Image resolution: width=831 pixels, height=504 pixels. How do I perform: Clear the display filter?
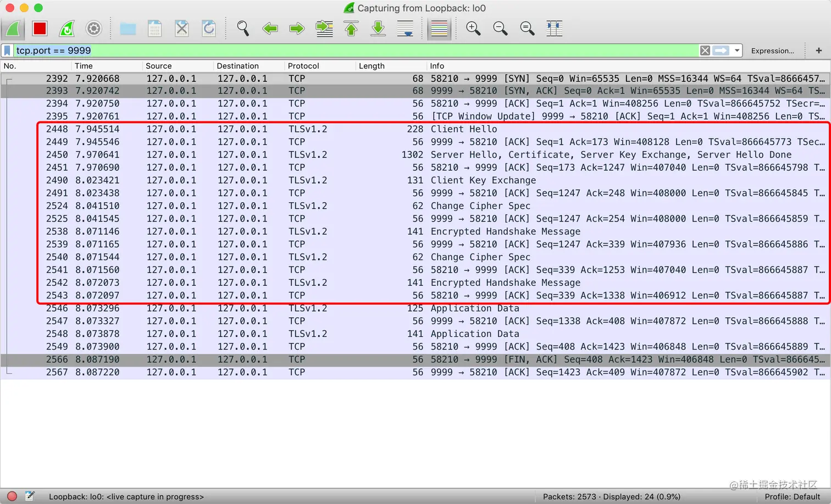click(x=705, y=51)
